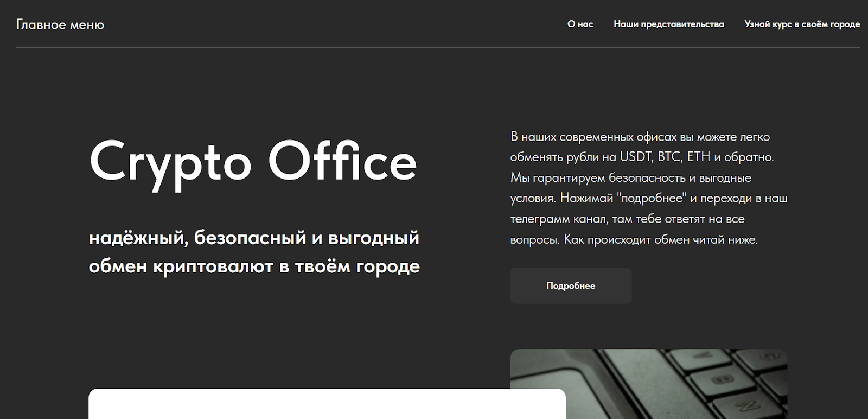Click the white card panel at bottom
The height and width of the screenshot is (419, 868).
pos(327,404)
